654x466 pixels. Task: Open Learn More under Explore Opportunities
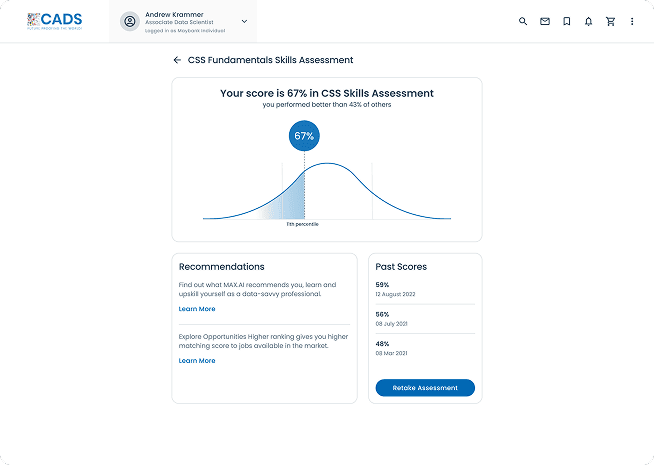(197, 361)
